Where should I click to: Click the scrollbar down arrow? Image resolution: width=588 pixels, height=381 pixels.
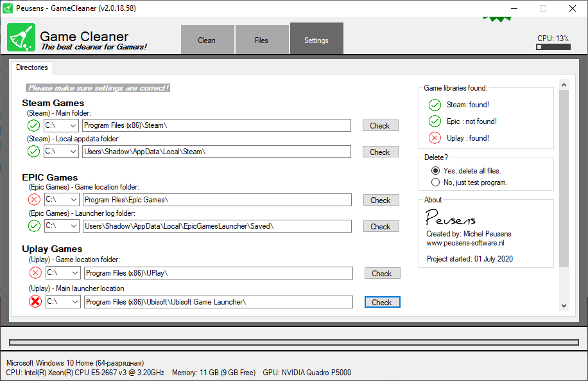point(564,306)
